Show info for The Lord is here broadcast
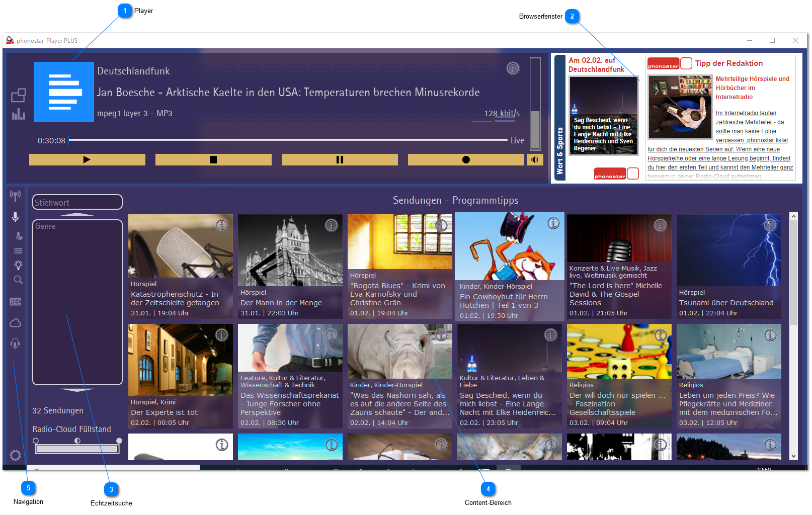Viewport: 812px width, 515px height. (661, 225)
